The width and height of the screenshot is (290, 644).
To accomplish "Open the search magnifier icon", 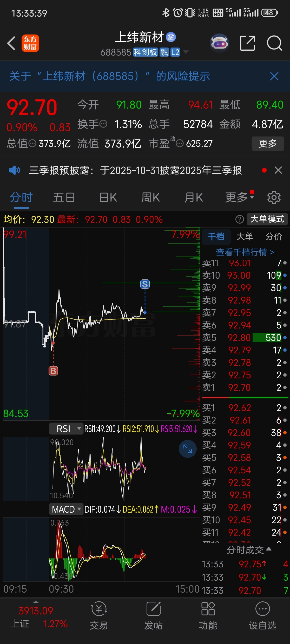I will [274, 43].
